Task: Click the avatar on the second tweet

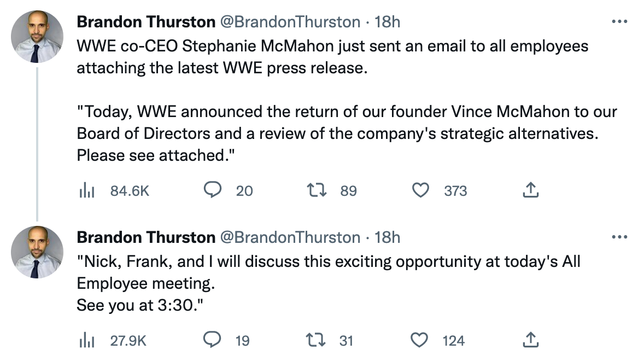Action: coord(37,249)
